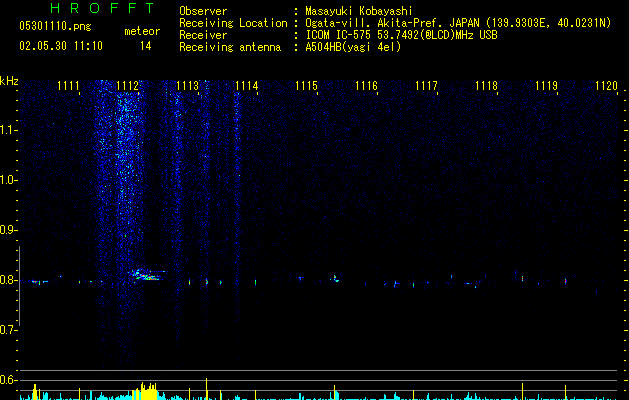Click the HROFFT title text
The width and height of the screenshot is (629, 400).
[103, 8]
